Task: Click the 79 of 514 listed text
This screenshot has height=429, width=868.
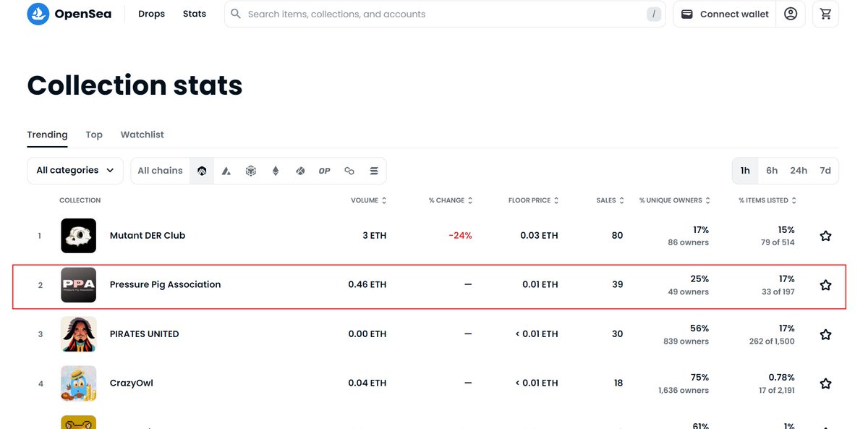Action: point(778,243)
